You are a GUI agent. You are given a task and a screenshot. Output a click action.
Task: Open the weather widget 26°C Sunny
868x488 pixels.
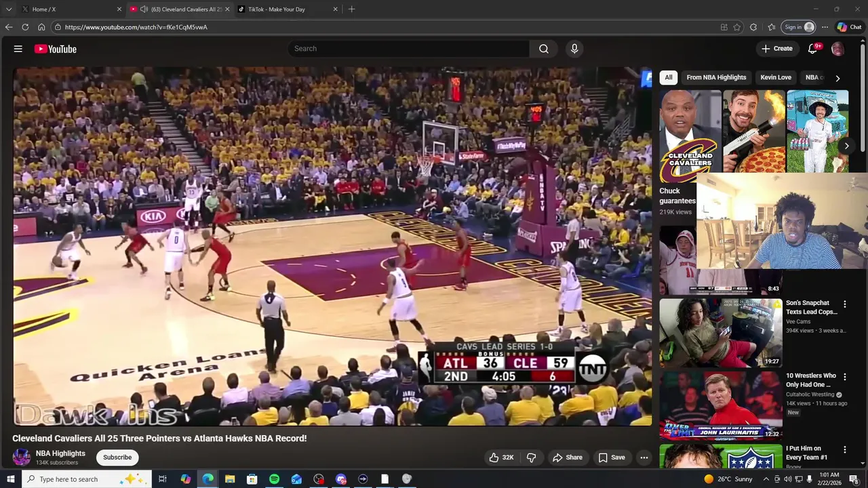coord(728,479)
